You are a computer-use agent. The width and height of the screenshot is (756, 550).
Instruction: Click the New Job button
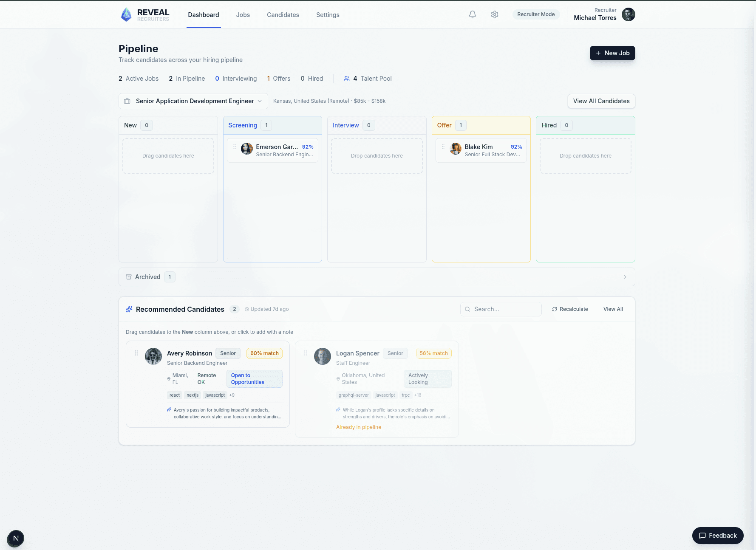pyautogui.click(x=612, y=53)
